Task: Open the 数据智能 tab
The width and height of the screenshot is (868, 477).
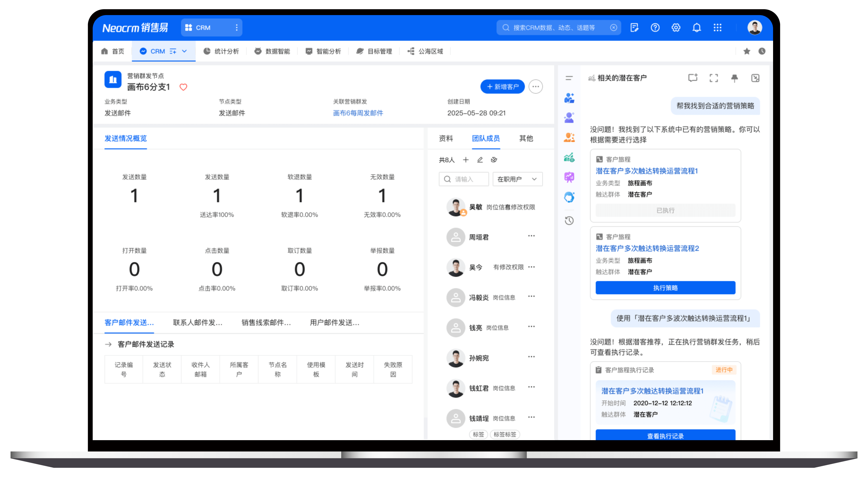Action: tap(272, 51)
